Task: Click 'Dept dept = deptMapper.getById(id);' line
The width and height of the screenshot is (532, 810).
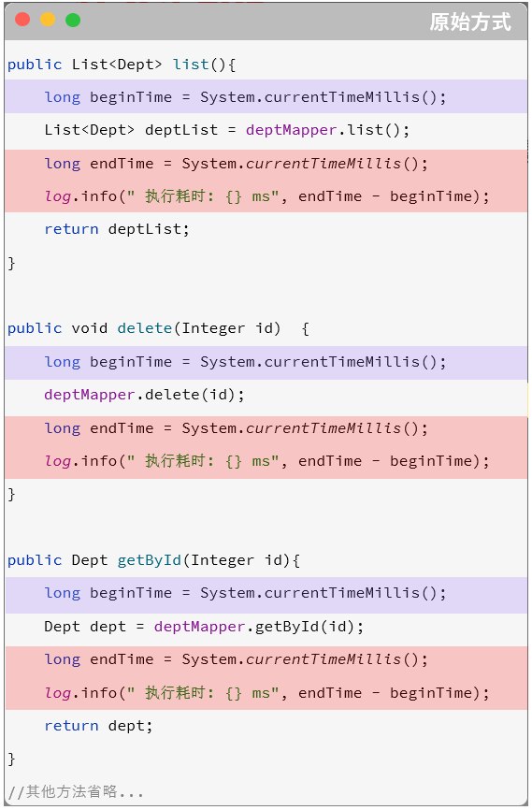Action: pyautogui.click(x=204, y=627)
